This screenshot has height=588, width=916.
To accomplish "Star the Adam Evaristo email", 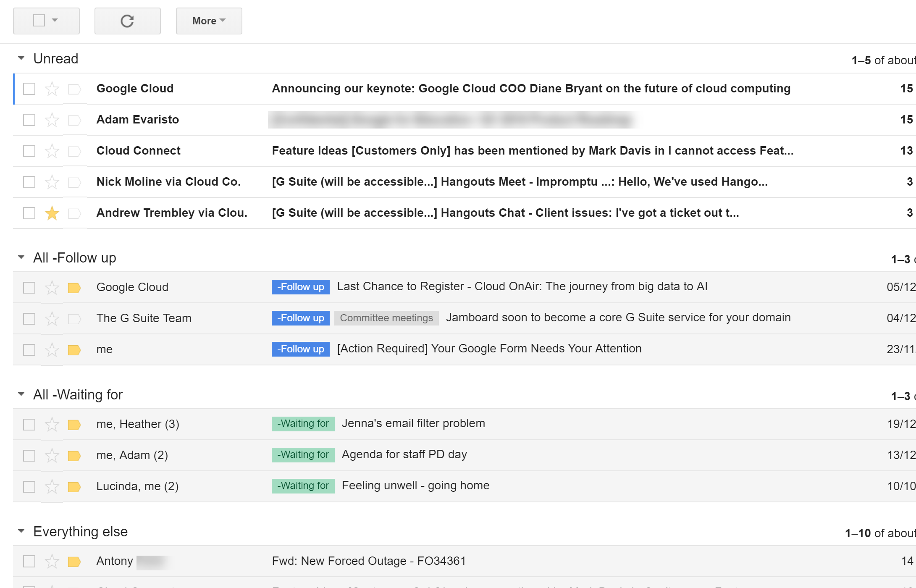I will (52, 120).
